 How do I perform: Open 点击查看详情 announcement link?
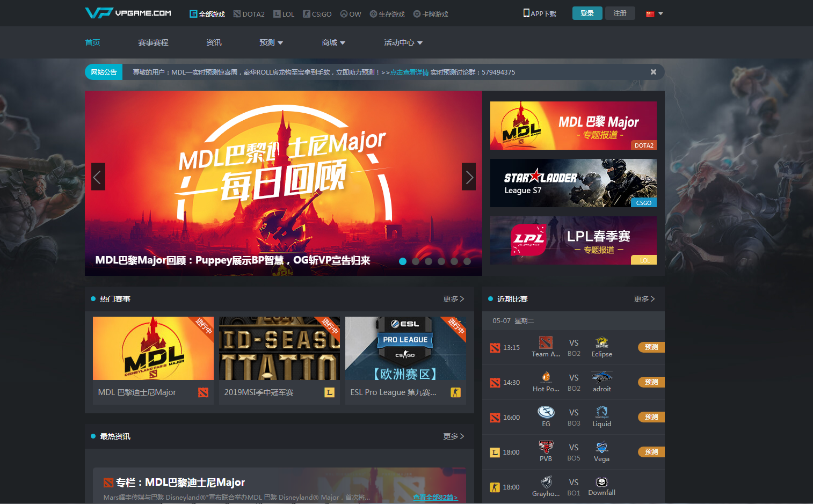[x=409, y=72]
